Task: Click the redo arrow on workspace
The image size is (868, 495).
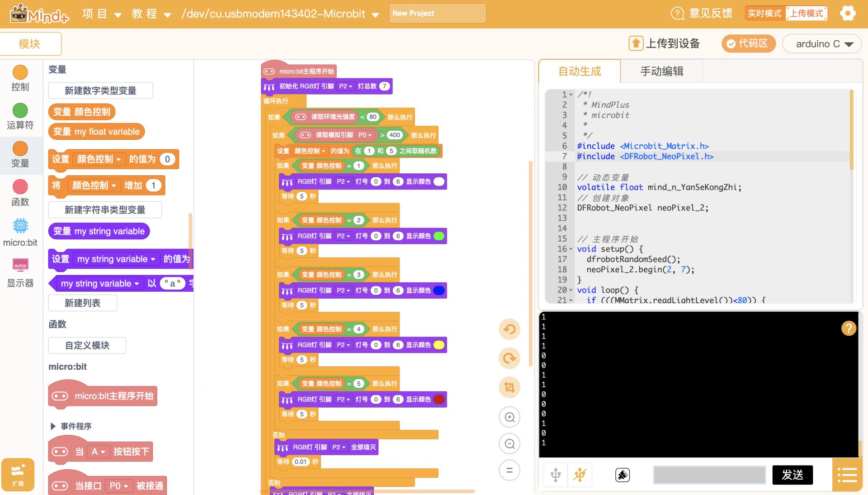Action: coord(509,358)
